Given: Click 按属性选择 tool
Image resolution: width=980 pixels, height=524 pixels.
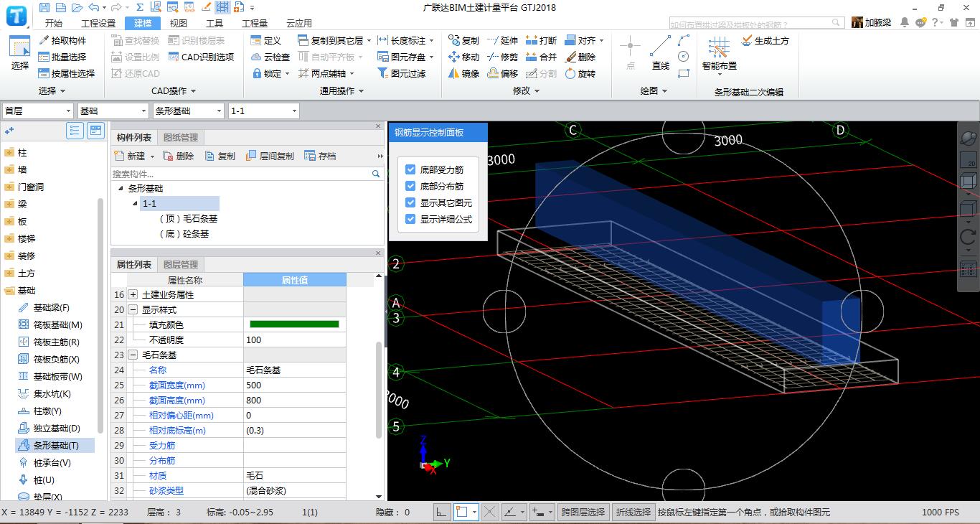Looking at the screenshot, I should [x=67, y=73].
